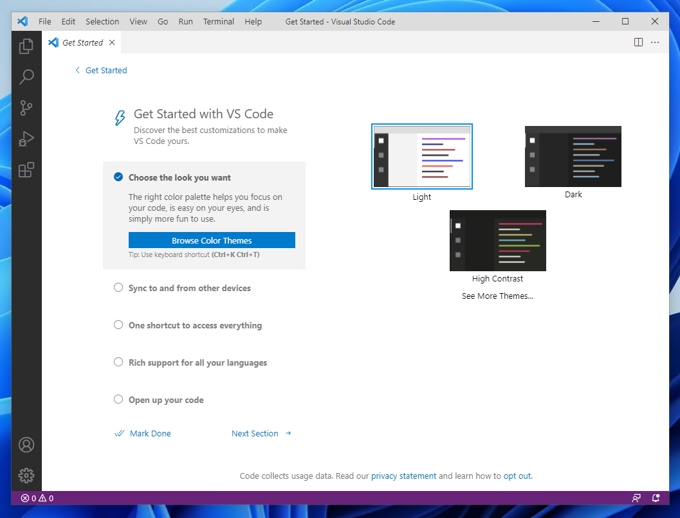Click the Get Started breadcrumb link
The width and height of the screenshot is (680, 518).
pyautogui.click(x=106, y=70)
